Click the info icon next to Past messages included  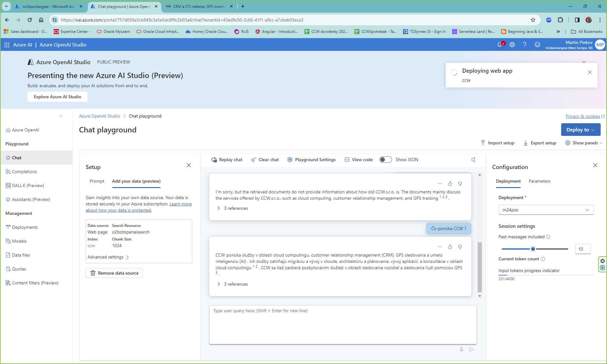(x=548, y=237)
